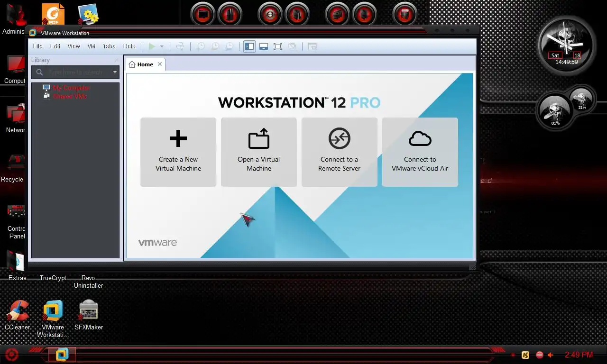
Task: Select Shared VMs in the Library tree
Action: (x=69, y=96)
